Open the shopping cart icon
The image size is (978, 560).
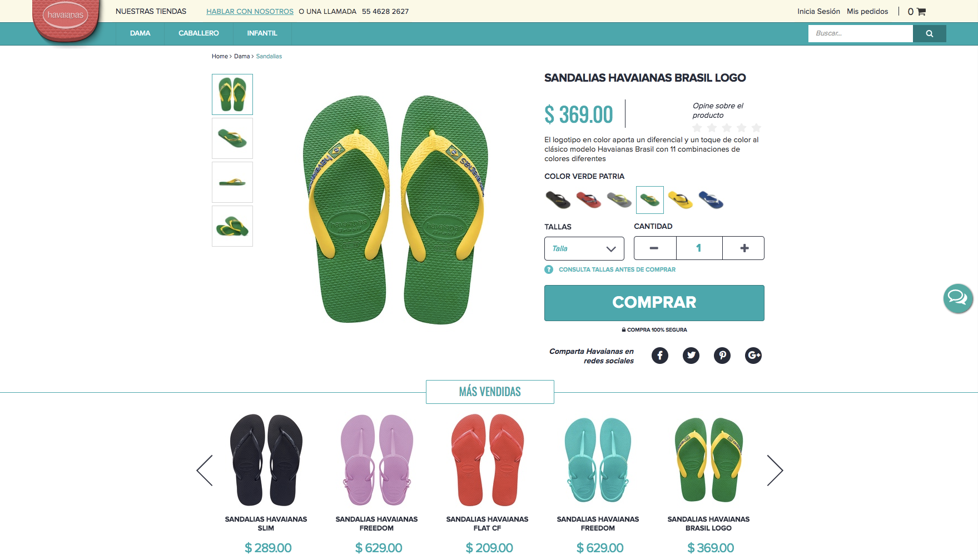click(921, 12)
